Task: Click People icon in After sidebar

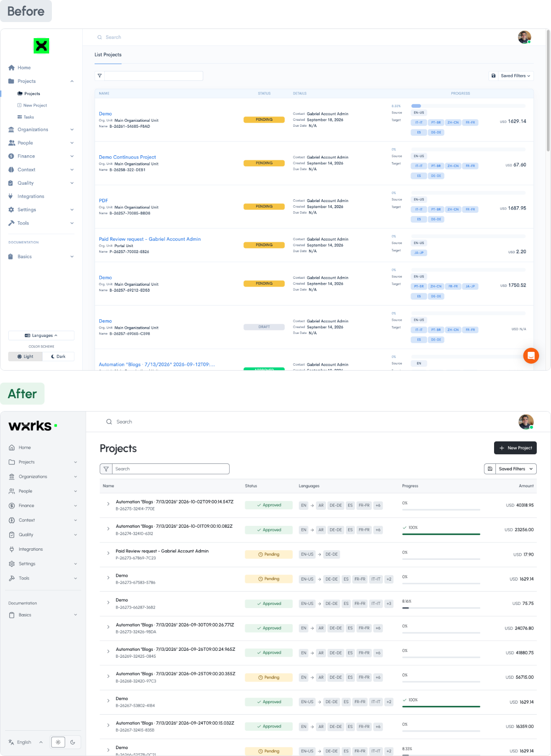Action: 11,491
